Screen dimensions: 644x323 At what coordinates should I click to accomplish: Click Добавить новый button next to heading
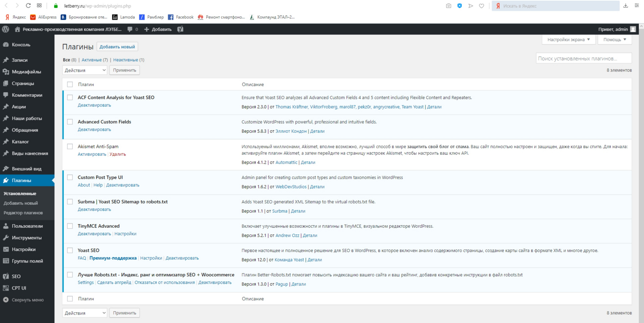(x=117, y=47)
